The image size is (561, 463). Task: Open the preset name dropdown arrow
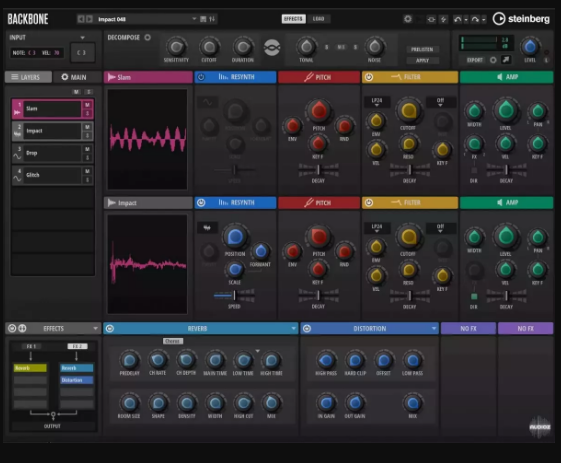pos(194,19)
